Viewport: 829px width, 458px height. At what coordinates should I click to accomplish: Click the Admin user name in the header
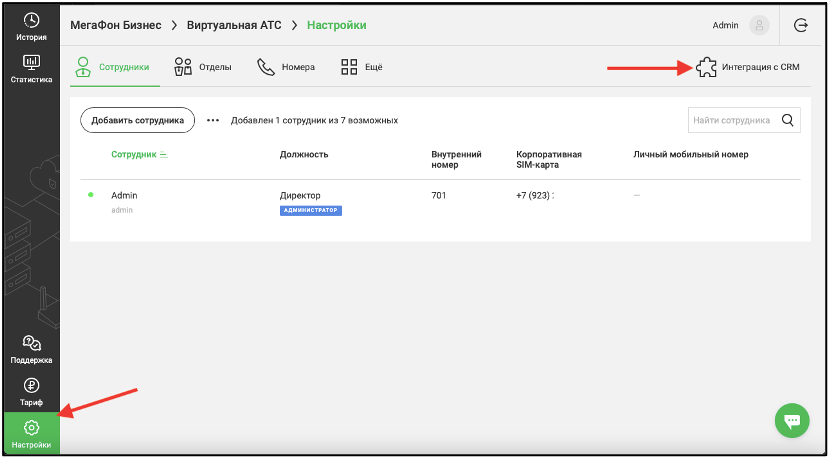click(x=725, y=25)
